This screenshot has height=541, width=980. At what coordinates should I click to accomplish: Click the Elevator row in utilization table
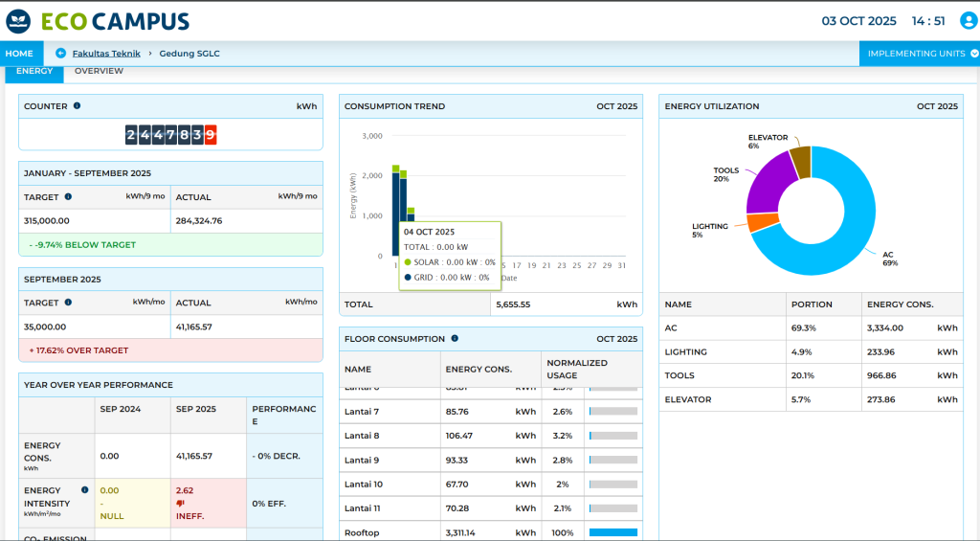tap(811, 399)
